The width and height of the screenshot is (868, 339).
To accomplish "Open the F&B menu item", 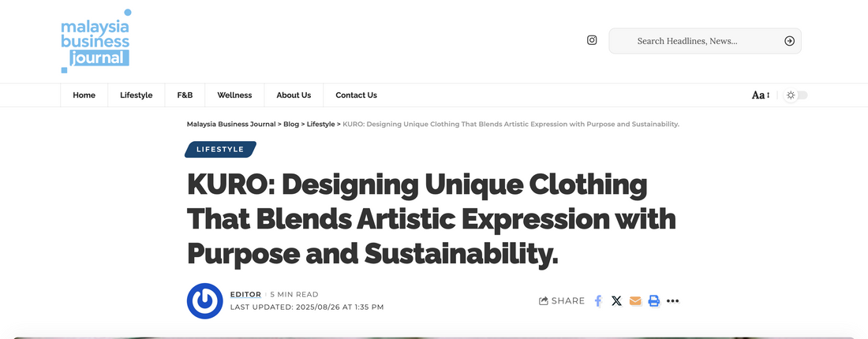I will pos(185,95).
